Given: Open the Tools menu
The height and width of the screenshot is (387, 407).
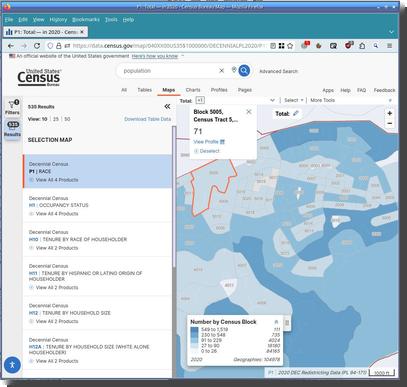Looking at the screenshot, I should tap(111, 20).
